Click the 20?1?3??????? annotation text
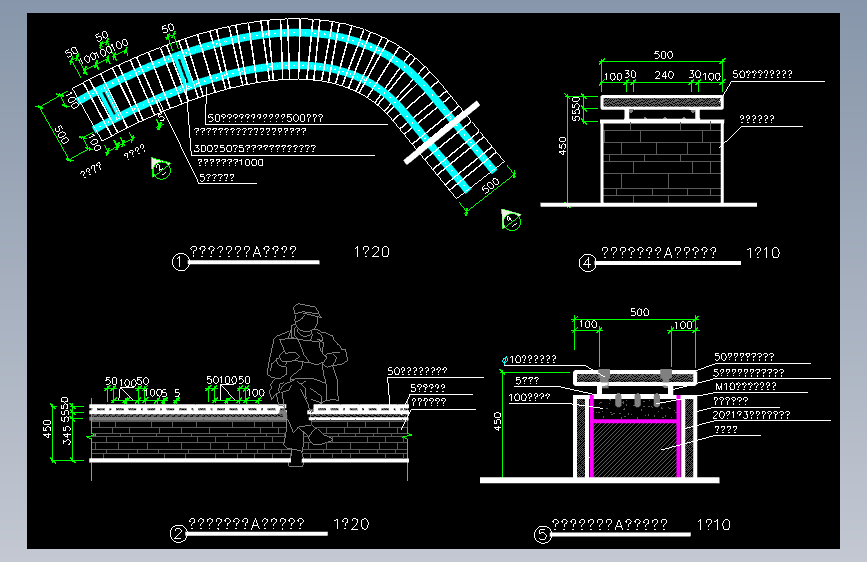867x562 pixels. (751, 414)
